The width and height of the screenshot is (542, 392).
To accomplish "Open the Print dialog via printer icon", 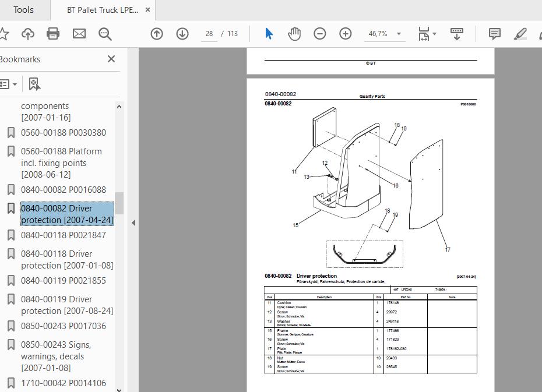I will [x=53, y=33].
